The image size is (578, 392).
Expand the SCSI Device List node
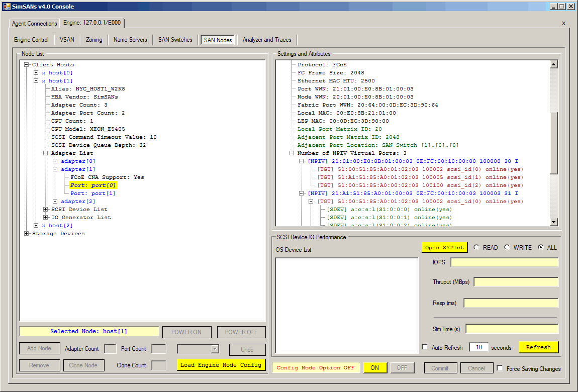coord(46,210)
